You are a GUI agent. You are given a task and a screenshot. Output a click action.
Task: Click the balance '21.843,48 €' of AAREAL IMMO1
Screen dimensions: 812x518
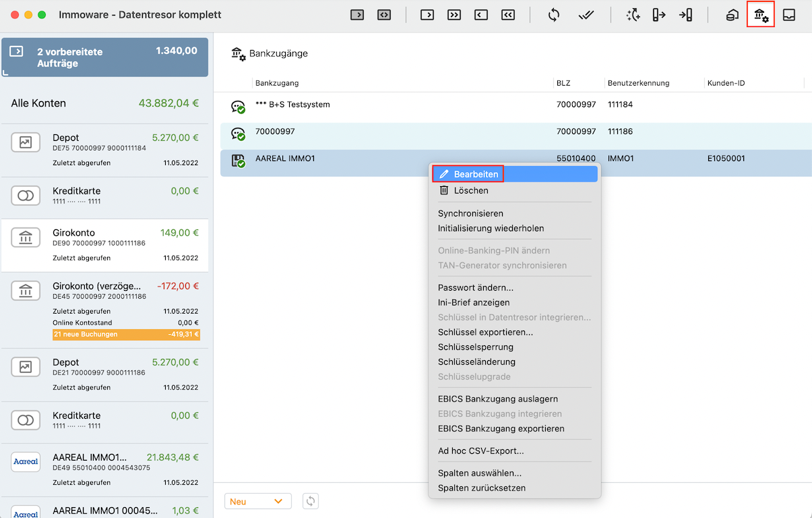click(173, 457)
